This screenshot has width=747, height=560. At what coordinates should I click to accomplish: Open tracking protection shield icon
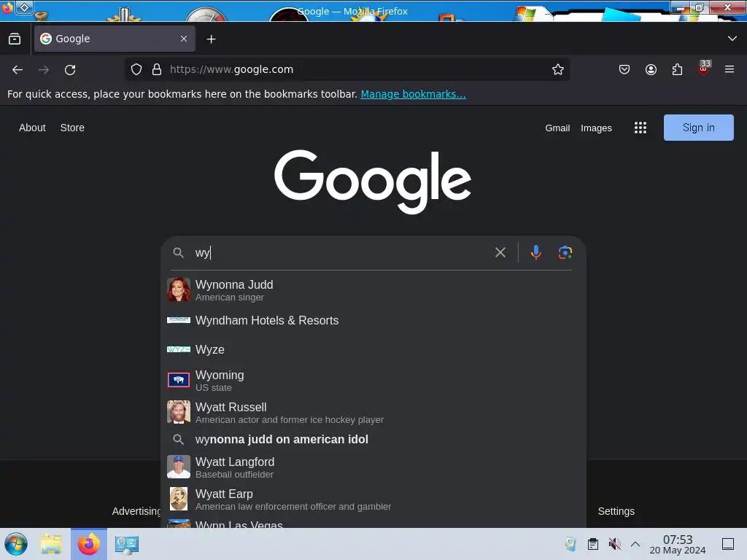point(136,69)
